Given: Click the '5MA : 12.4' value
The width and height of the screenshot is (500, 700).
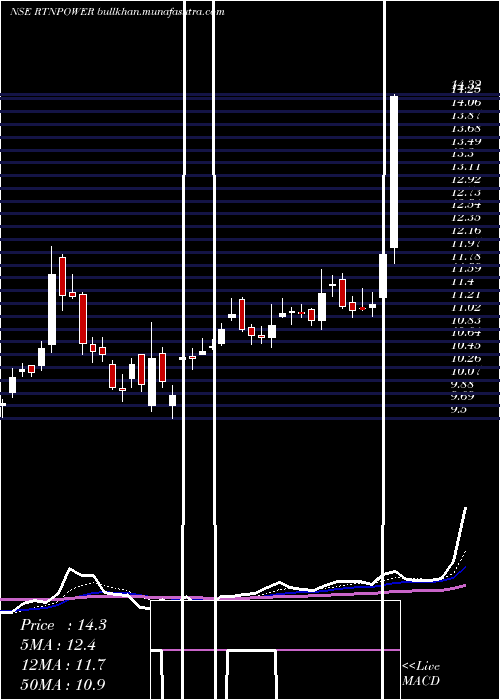Looking at the screenshot, I should pyautogui.click(x=58, y=645).
